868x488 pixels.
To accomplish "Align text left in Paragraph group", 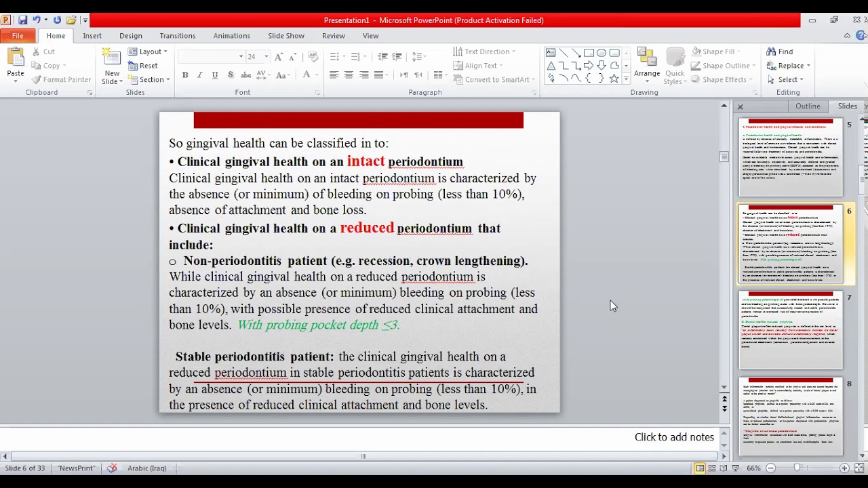I will pyautogui.click(x=334, y=75).
